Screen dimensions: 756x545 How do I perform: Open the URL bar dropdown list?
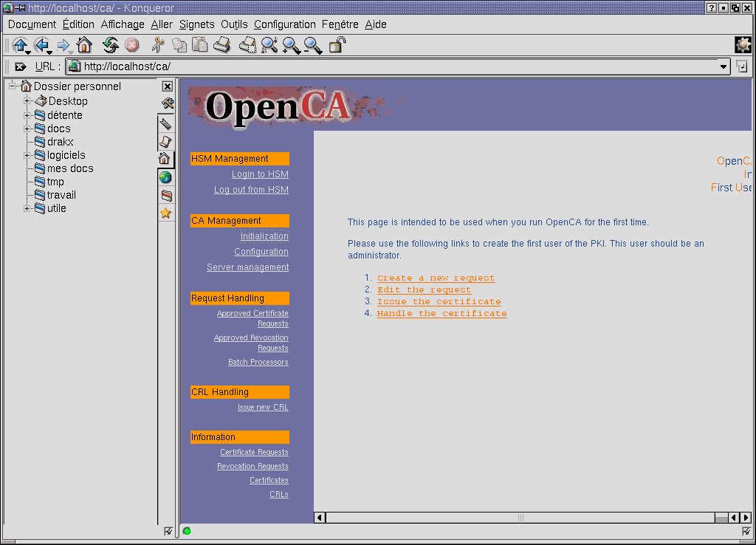tap(724, 66)
